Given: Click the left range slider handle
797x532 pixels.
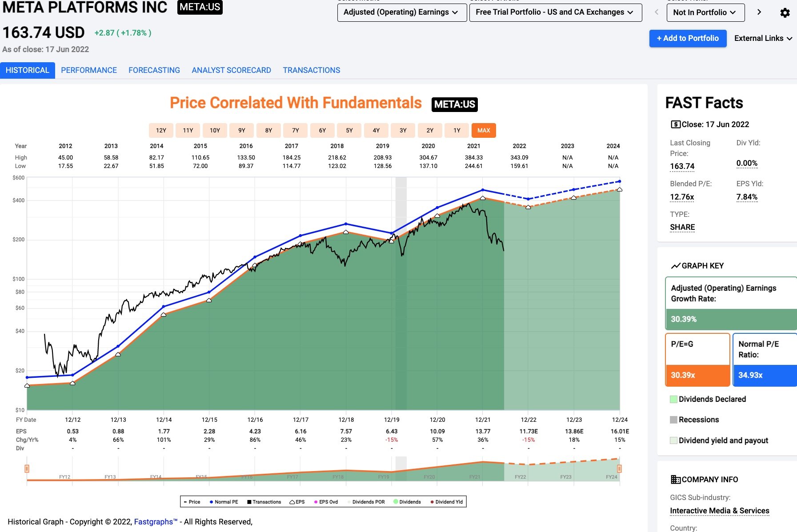Looking at the screenshot, I should click(27, 468).
